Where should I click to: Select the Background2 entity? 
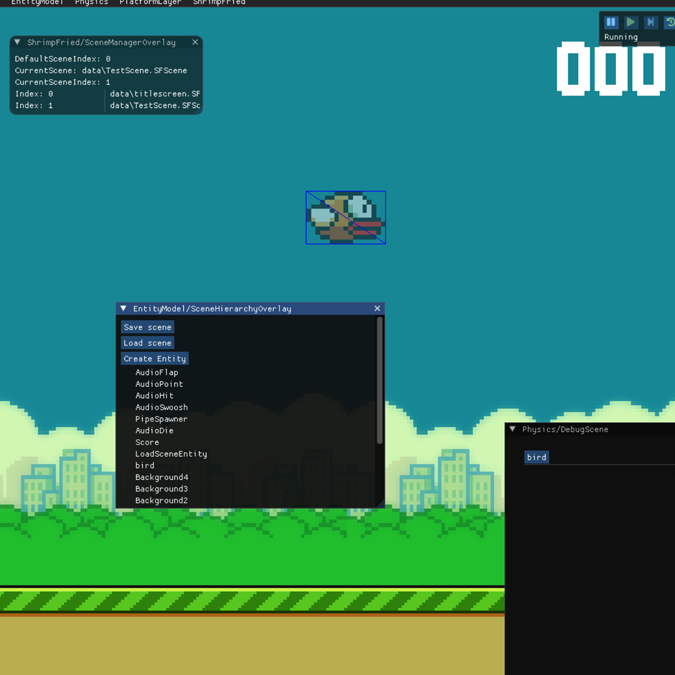click(161, 500)
